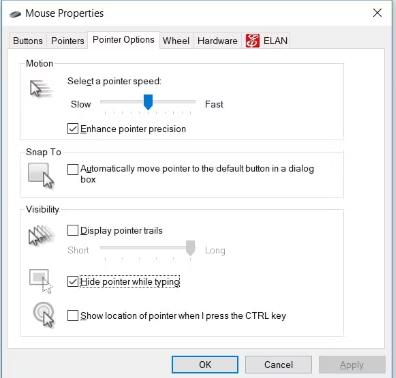
Task: Confirm settings with the OK button
Action: click(205, 364)
